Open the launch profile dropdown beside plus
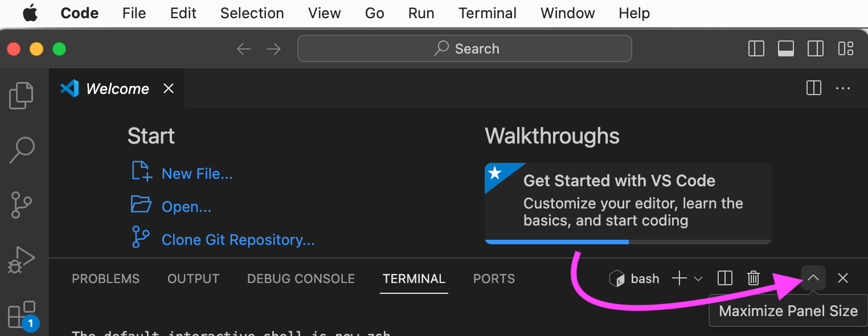The width and height of the screenshot is (868, 336). click(698, 279)
